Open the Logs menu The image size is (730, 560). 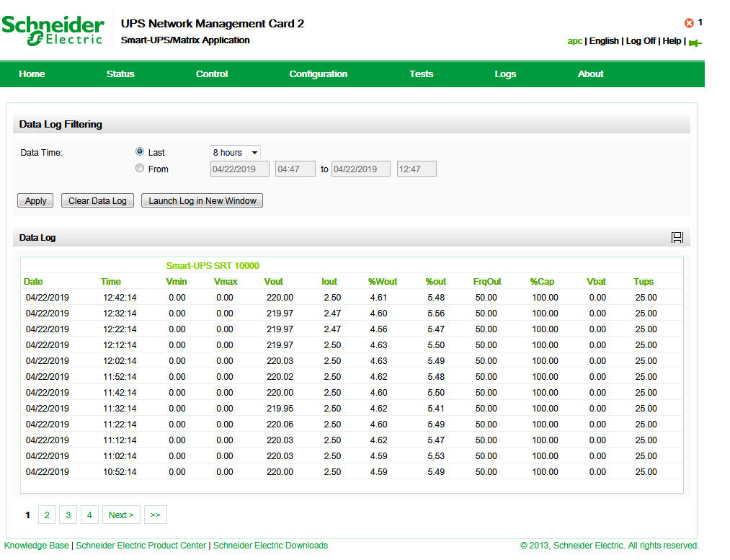(x=505, y=74)
